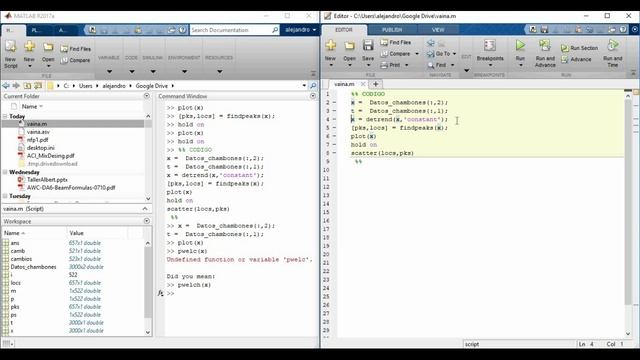Go forward with folder navigation arrow
The width and height of the screenshot is (640, 360).
click(16, 86)
